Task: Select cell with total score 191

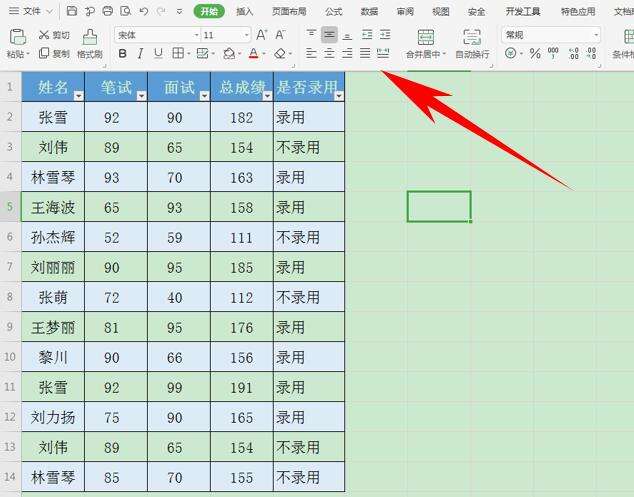Action: [242, 387]
